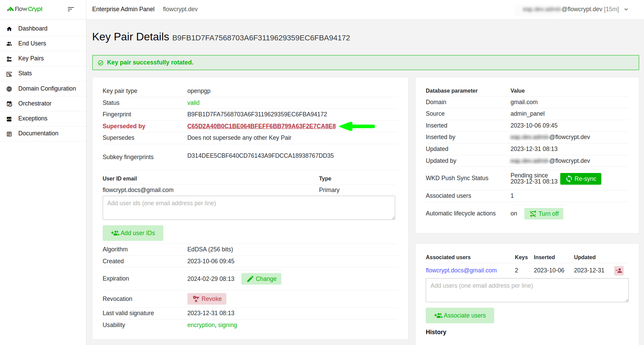
Task: Focus the Add users text area
Action: pyautogui.click(x=527, y=290)
